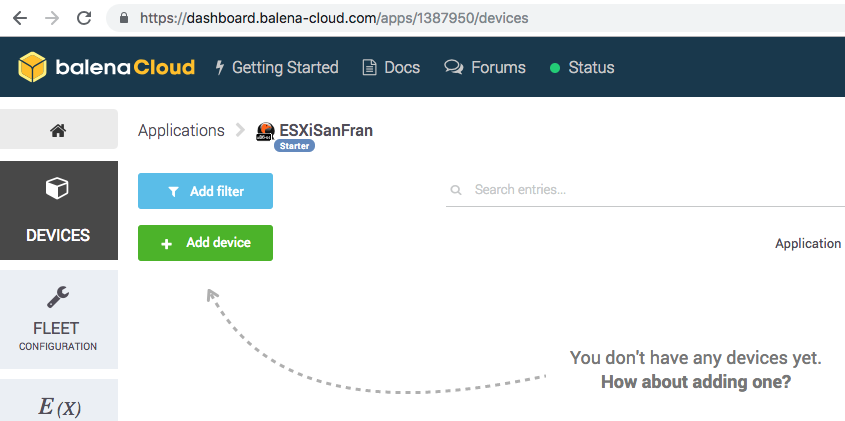This screenshot has width=845, height=421.
Task: Click the search magnifier icon
Action: [x=456, y=190]
